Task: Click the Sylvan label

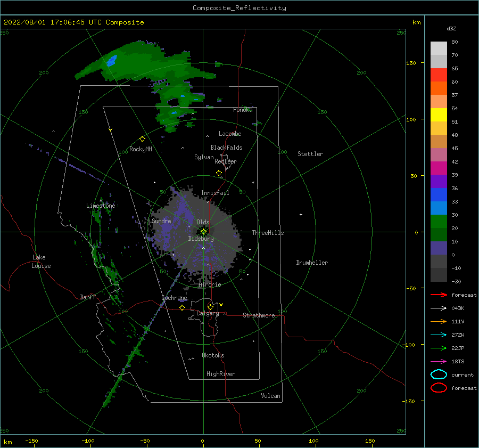Action: tap(204, 157)
